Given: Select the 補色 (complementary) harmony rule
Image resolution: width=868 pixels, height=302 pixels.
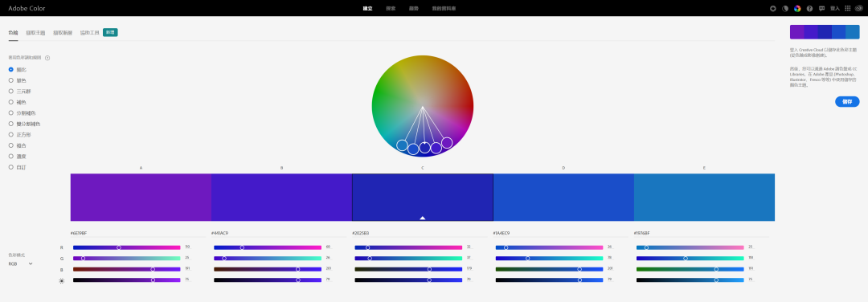Looking at the screenshot, I should pos(17,102).
